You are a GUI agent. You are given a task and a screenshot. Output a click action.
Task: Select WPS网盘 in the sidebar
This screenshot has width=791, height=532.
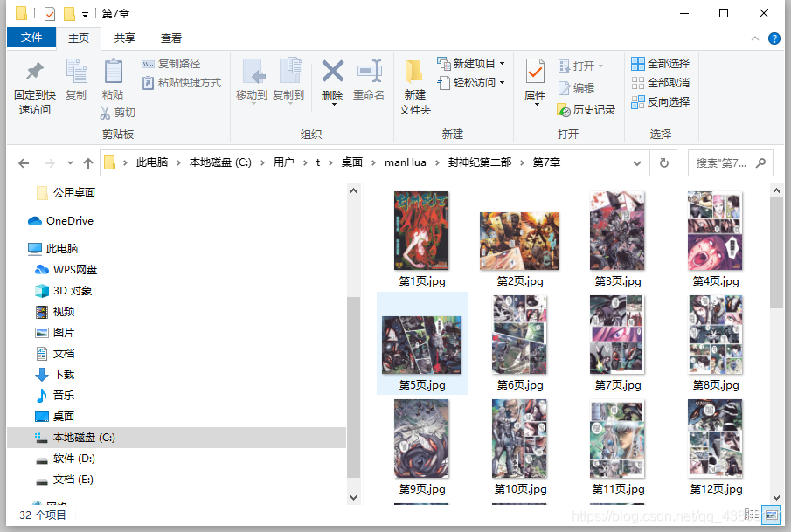66,270
